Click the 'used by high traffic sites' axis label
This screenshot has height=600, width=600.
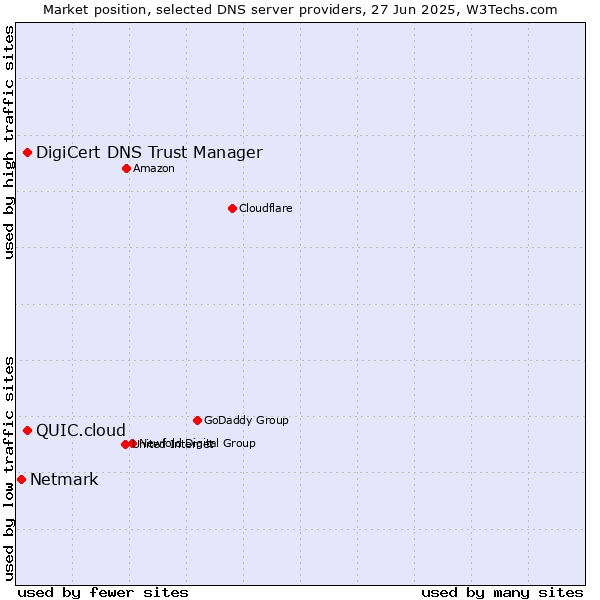pos(8,142)
